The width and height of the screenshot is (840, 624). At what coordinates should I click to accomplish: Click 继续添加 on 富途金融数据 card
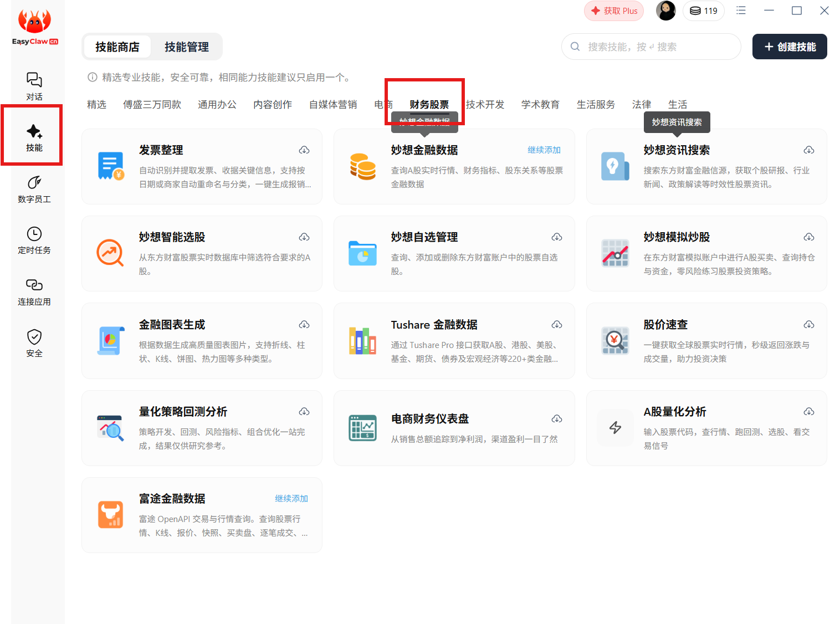tap(291, 499)
